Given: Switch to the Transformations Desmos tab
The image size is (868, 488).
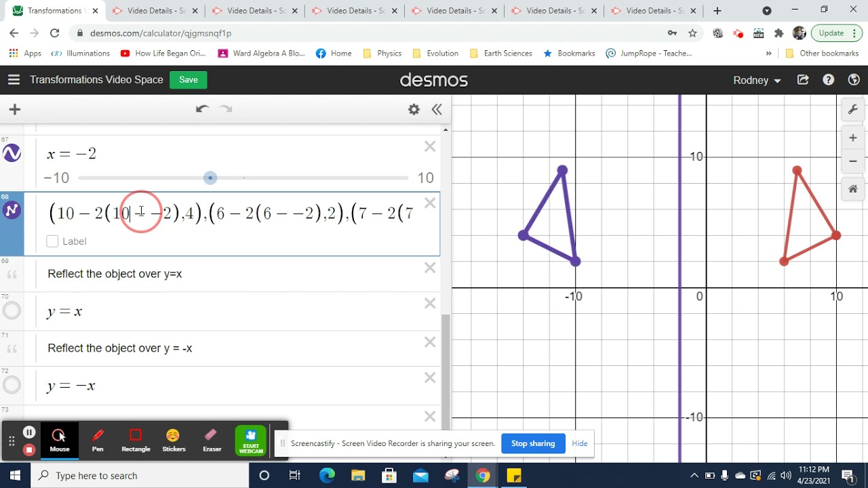Looking at the screenshot, I should pyautogui.click(x=54, y=11).
